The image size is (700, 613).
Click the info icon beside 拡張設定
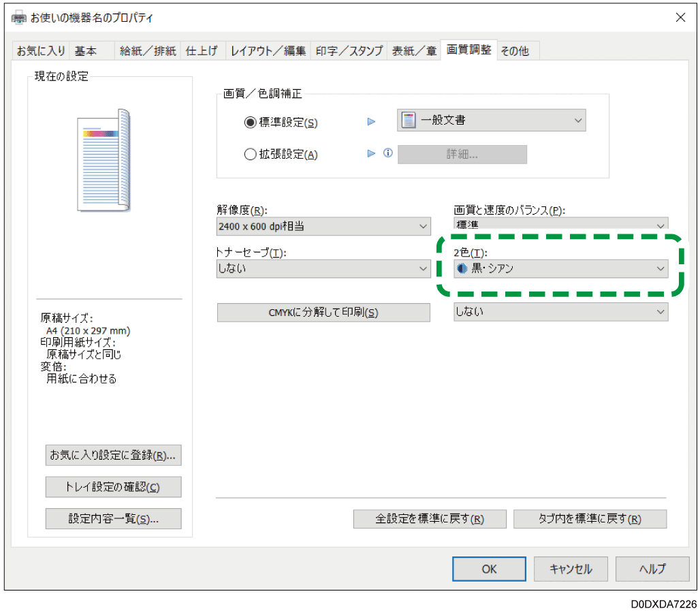pyautogui.click(x=388, y=154)
